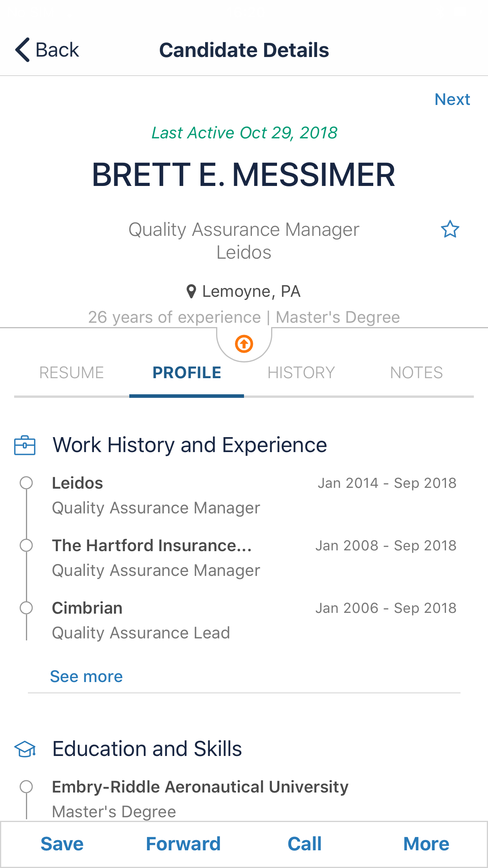This screenshot has width=488, height=868.
Task: Switch to the Resume tab
Action: coord(72,373)
